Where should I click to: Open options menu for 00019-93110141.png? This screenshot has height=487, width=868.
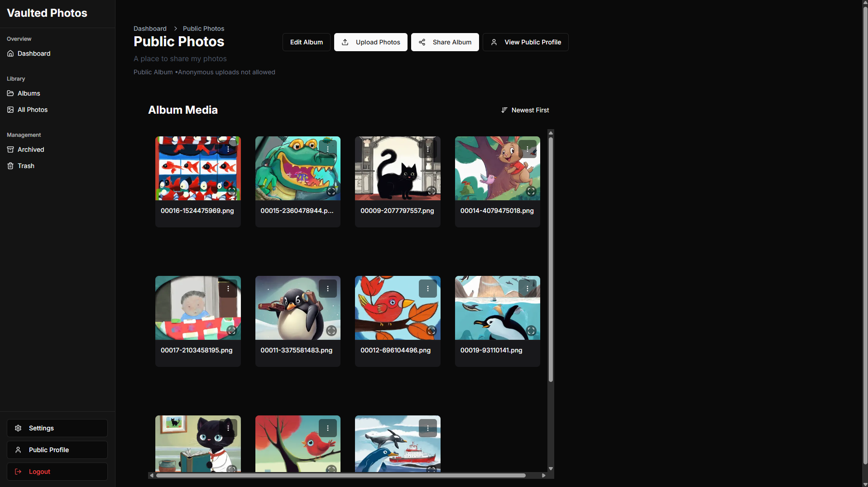click(x=528, y=289)
